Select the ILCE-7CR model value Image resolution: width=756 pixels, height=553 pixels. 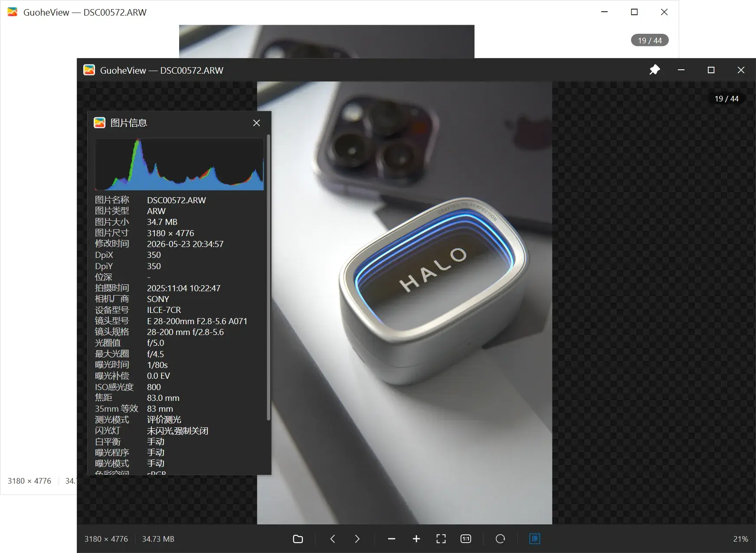click(164, 310)
